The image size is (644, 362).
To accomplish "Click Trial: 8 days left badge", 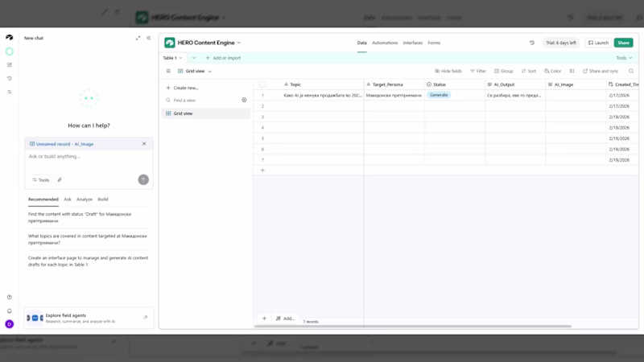I will pyautogui.click(x=560, y=43).
